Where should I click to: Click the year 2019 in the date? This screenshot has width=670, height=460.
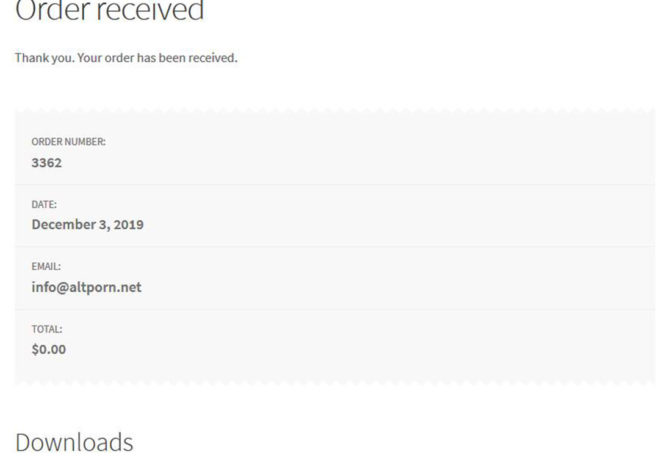127,224
